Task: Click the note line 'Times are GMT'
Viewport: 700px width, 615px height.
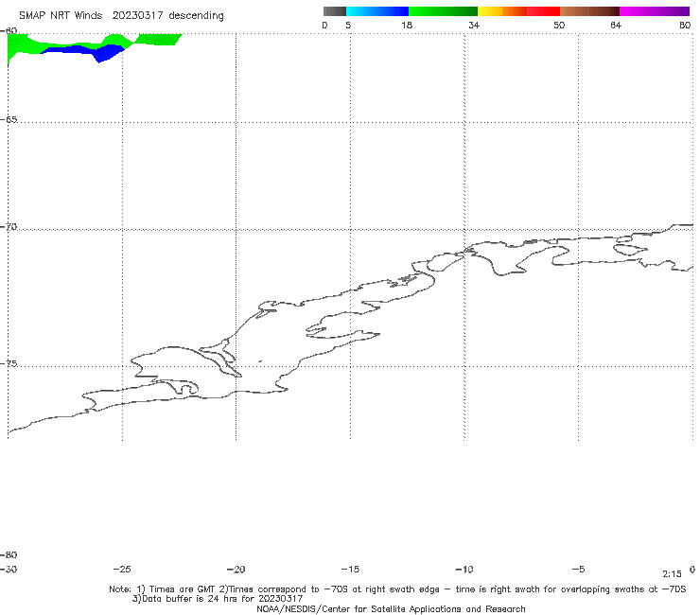Action: 184,589
